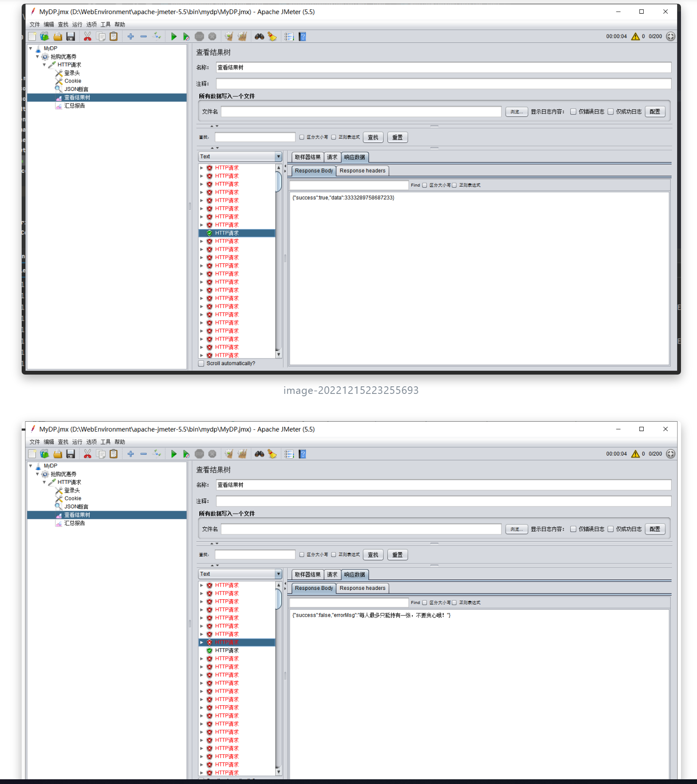Screen dimensions: 697x784
Task: Click 重置 button in upper window
Action: (x=398, y=138)
